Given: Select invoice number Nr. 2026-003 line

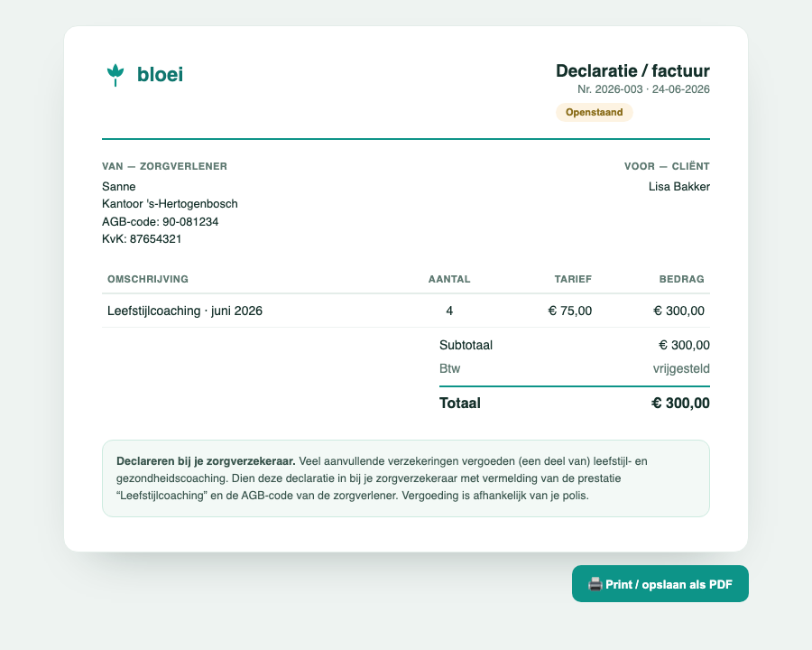Looking at the screenshot, I should (643, 89).
